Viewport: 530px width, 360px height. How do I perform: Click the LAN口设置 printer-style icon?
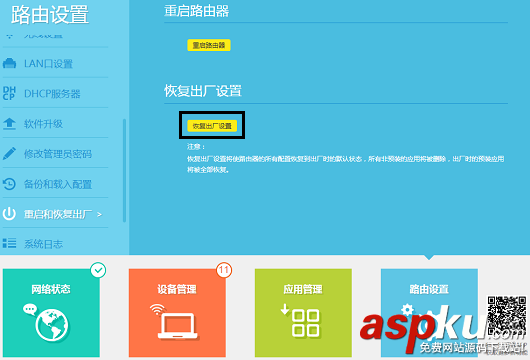tap(9, 63)
